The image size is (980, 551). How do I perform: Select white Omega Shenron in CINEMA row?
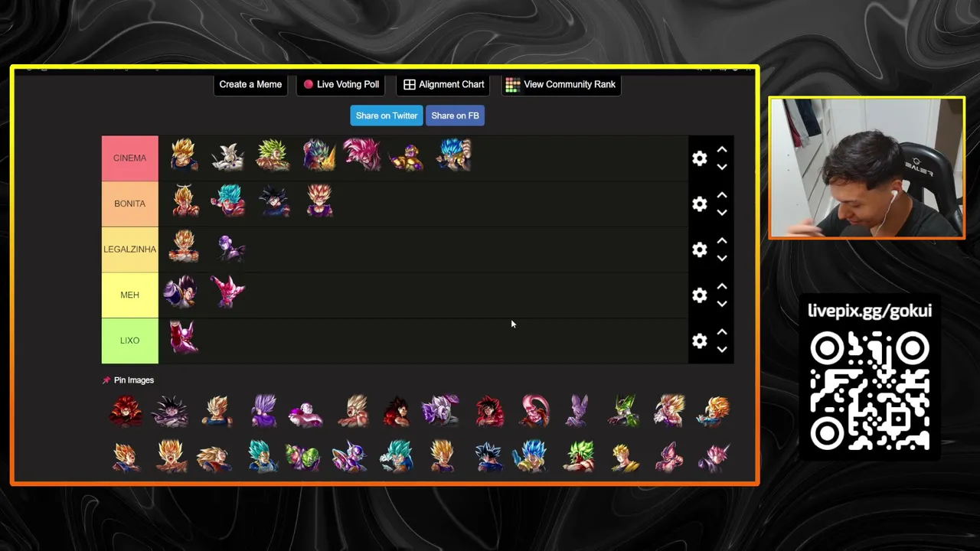[227, 156]
